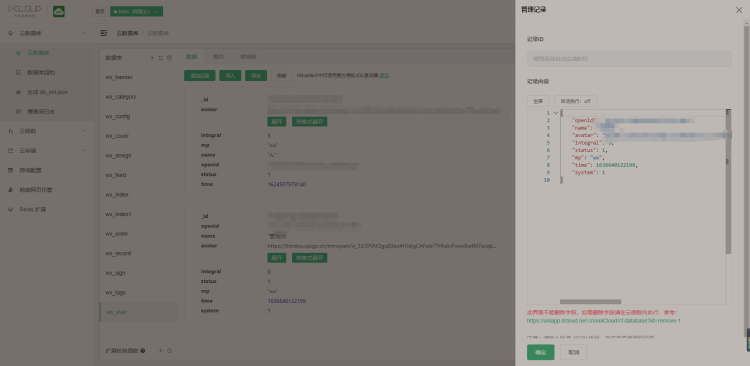The image size is (750, 366).
Task: Select the wx_category table
Action: 139,97
